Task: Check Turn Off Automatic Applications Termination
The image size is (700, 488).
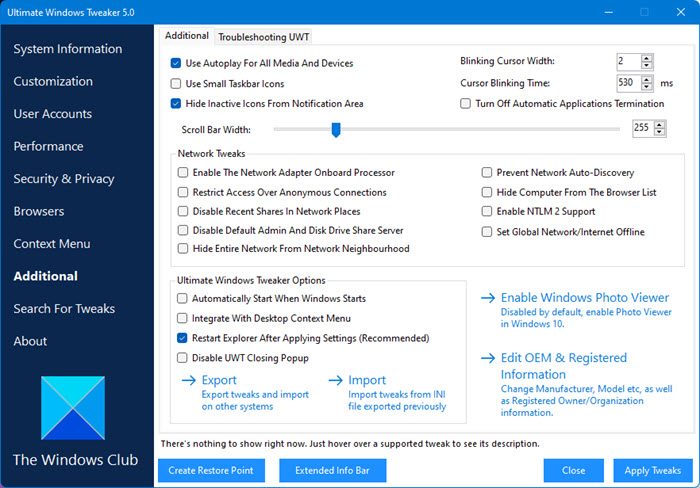Action: 465,104
